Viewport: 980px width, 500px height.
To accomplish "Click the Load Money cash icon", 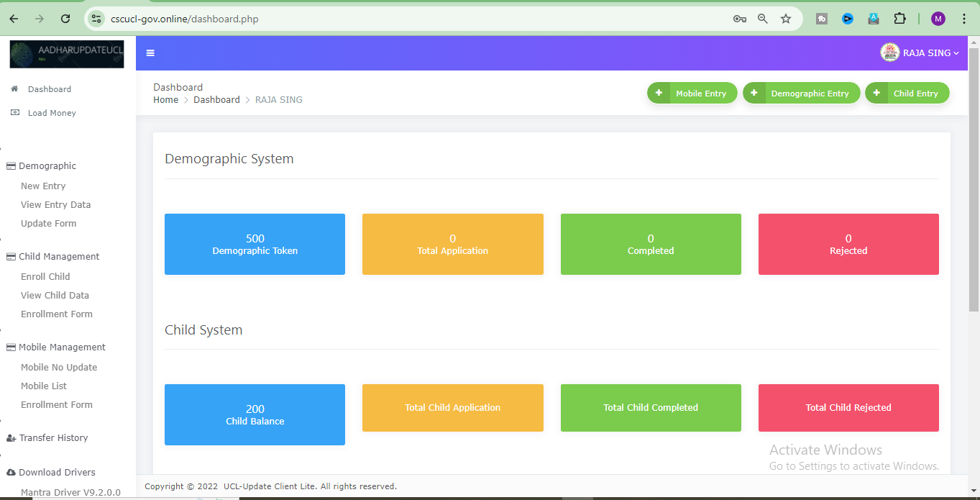I will click(x=14, y=113).
